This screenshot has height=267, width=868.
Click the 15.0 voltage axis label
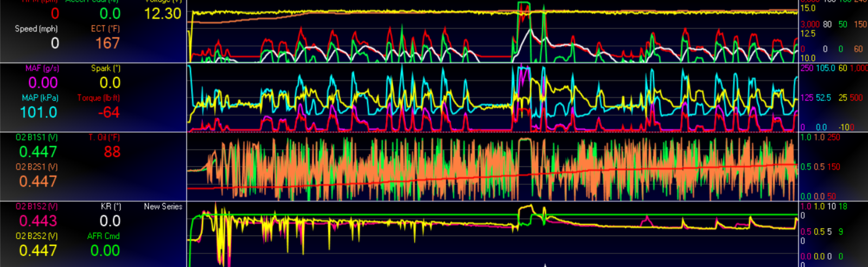pos(808,8)
